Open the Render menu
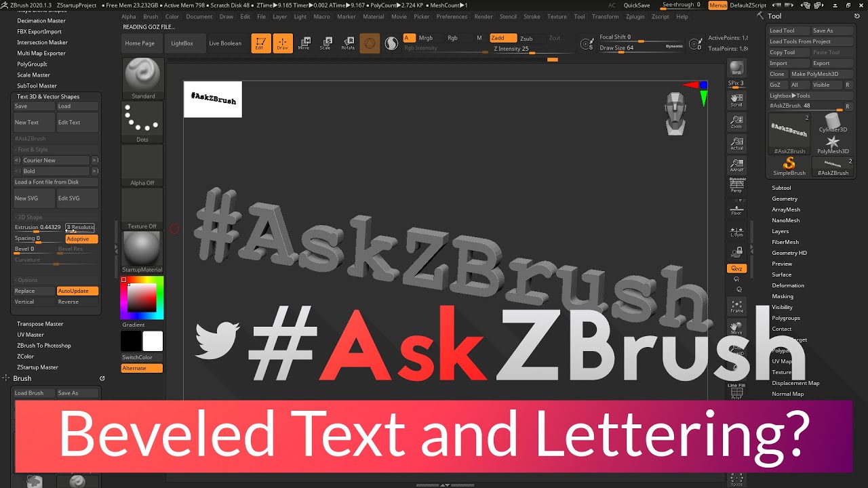This screenshot has height=488, width=868. pos(484,16)
